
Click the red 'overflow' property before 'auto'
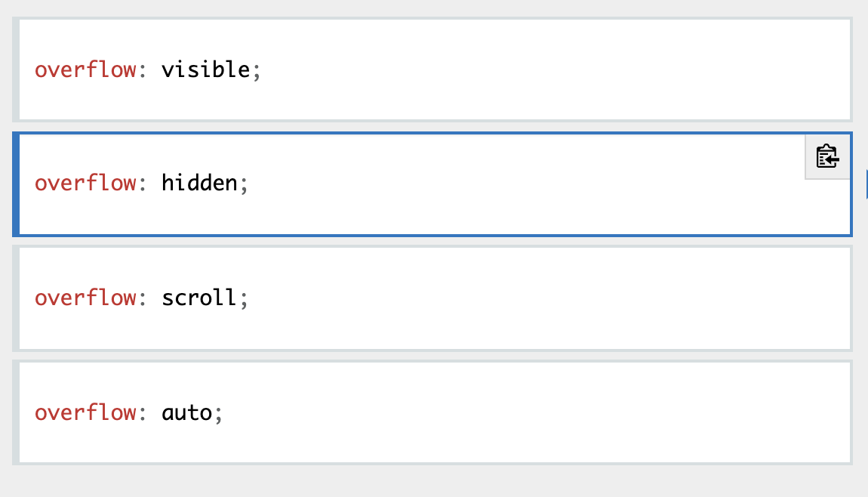(x=85, y=412)
